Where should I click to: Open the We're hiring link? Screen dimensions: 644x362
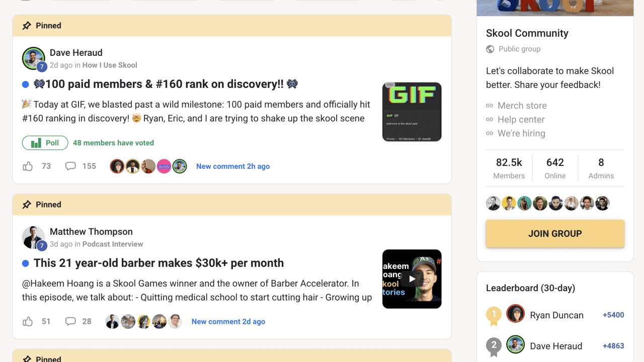point(521,133)
